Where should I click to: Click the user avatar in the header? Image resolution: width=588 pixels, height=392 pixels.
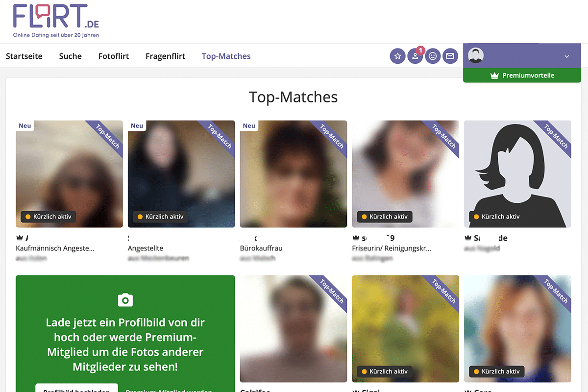[475, 56]
